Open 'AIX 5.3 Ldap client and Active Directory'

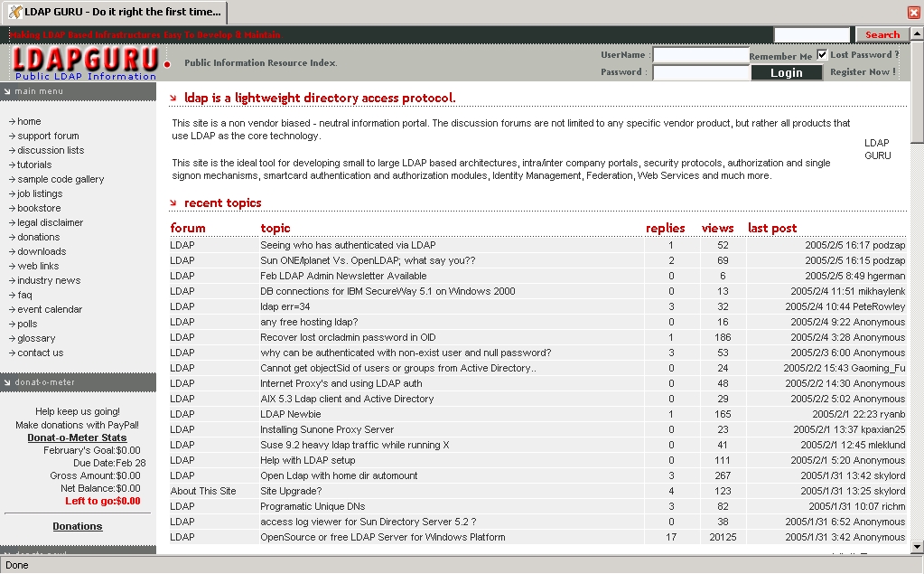point(347,399)
